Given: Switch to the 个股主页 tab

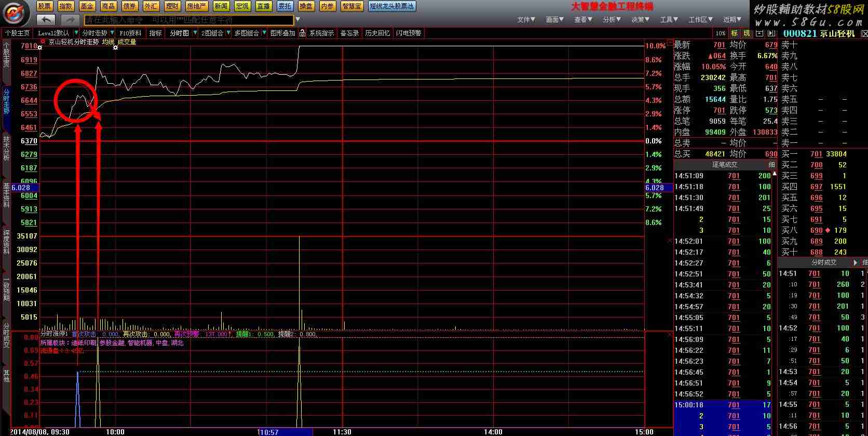Looking at the screenshot, I should pos(17,33).
